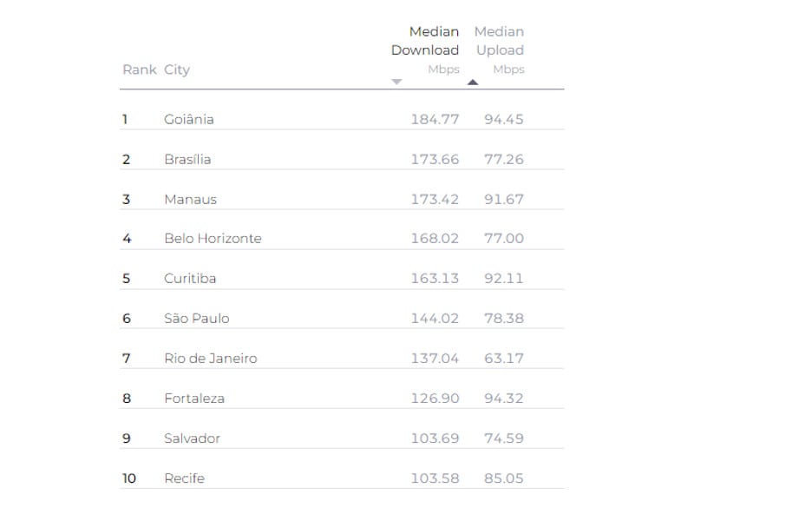The width and height of the screenshot is (812, 521).
Task: Select the Median Upload column header
Action: 500,41
